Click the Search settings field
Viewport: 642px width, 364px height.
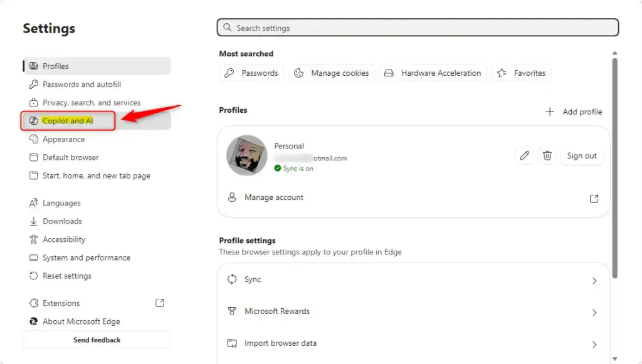pos(418,28)
